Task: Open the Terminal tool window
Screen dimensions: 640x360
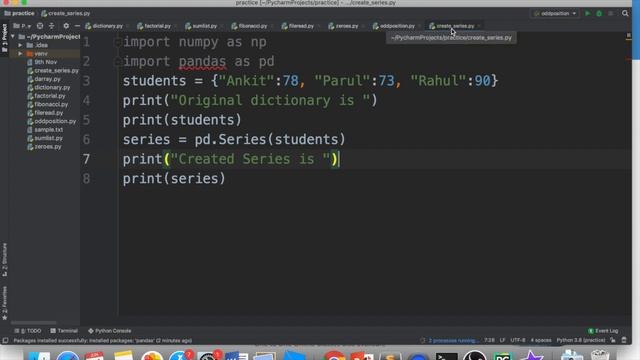Action: [64, 331]
